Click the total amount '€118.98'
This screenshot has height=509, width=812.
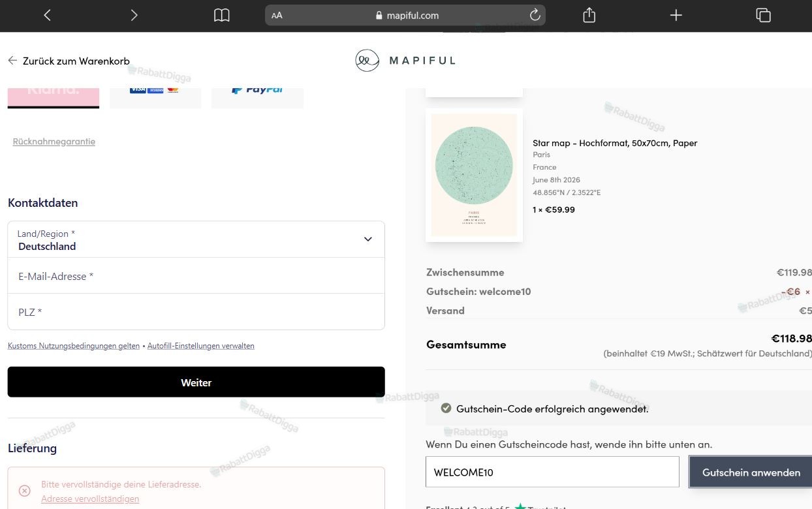point(791,338)
